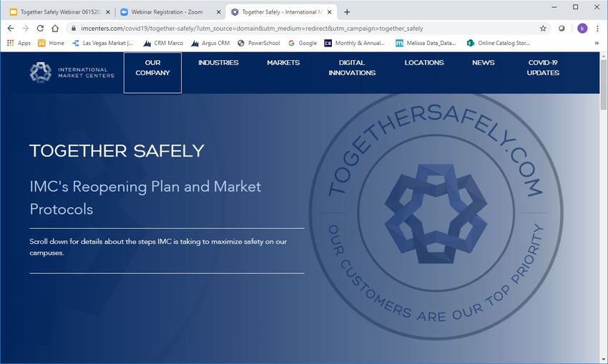Close the active Together Safely tab
The width and height of the screenshot is (608, 364).
(329, 12)
